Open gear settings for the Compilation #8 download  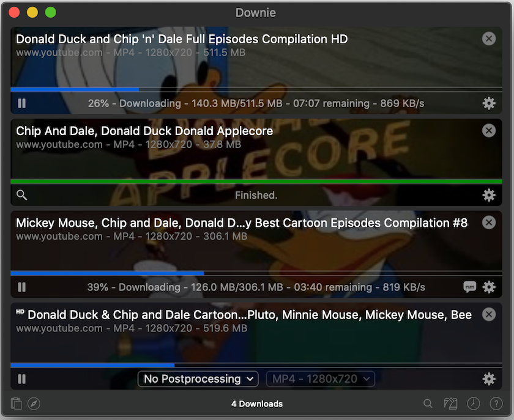(x=489, y=287)
